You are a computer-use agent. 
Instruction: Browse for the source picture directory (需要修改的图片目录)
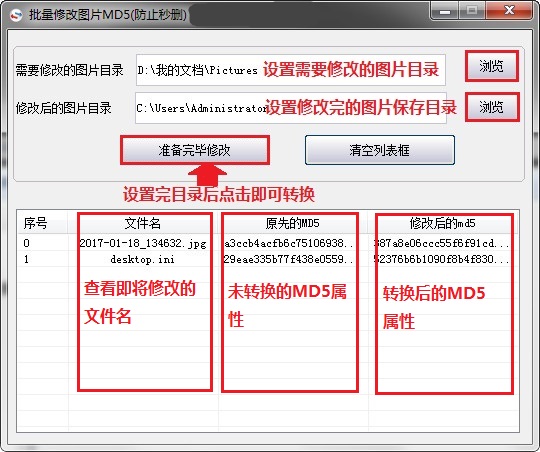click(x=491, y=66)
